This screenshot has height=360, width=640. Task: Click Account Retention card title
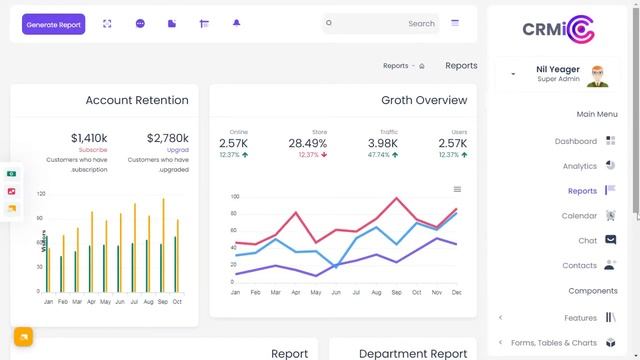pos(137,100)
